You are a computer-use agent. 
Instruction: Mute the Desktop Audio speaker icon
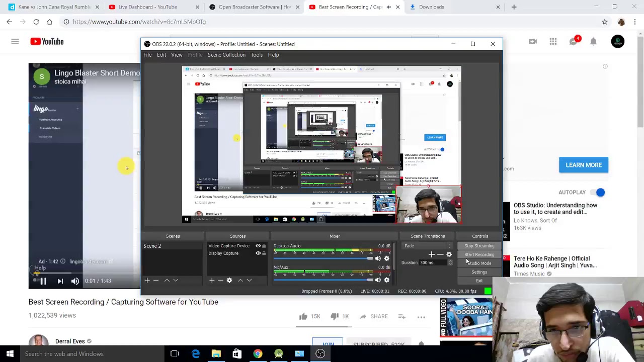[378, 258]
